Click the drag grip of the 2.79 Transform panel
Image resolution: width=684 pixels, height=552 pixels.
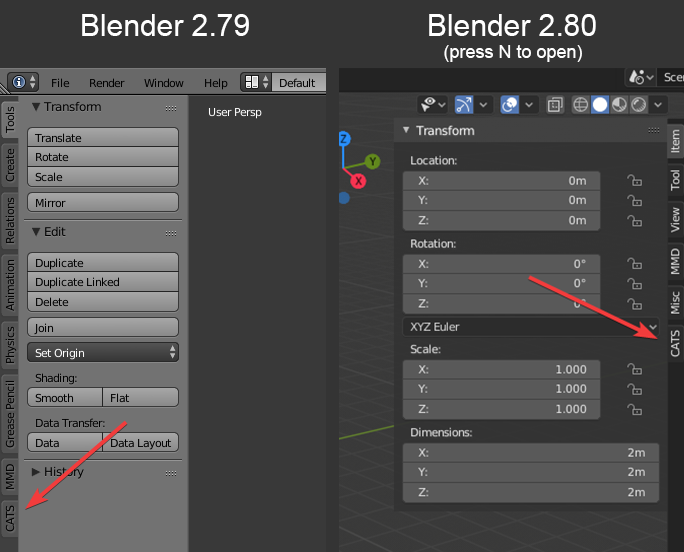click(171, 108)
